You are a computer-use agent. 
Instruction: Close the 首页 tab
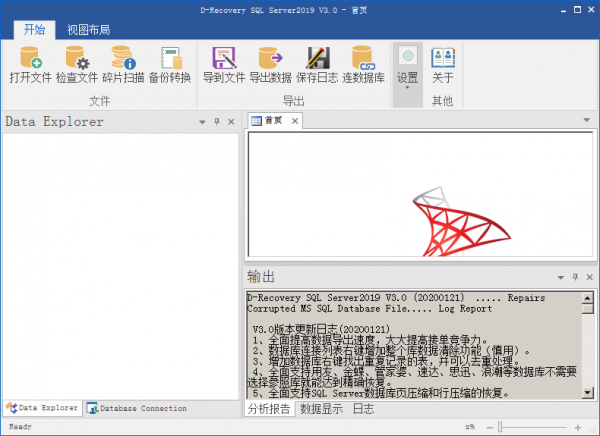(x=295, y=121)
